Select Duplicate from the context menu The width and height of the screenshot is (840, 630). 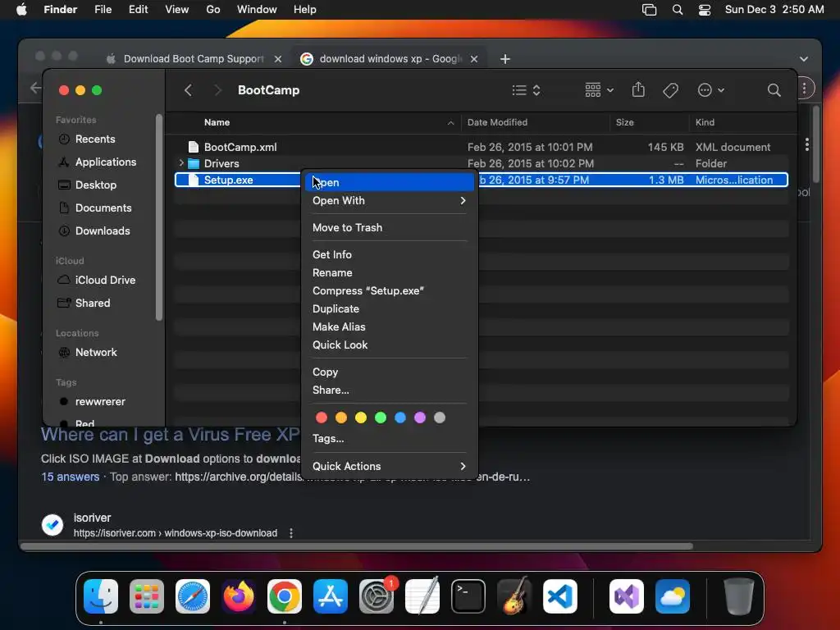pos(390,308)
